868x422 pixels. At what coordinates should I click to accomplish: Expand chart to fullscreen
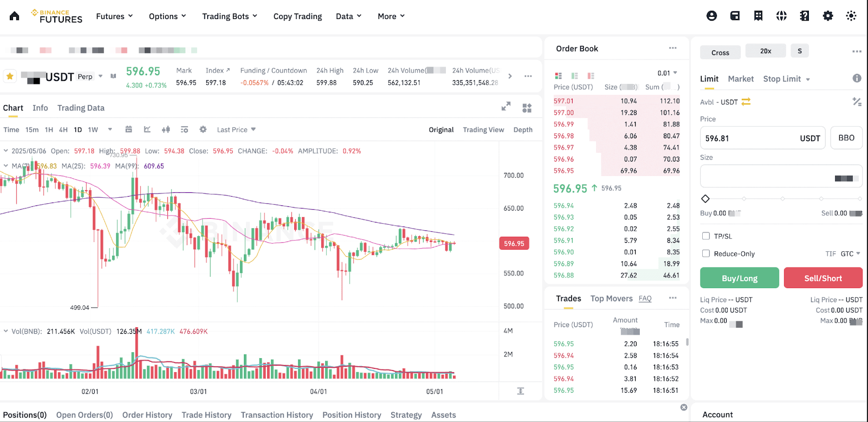point(506,107)
